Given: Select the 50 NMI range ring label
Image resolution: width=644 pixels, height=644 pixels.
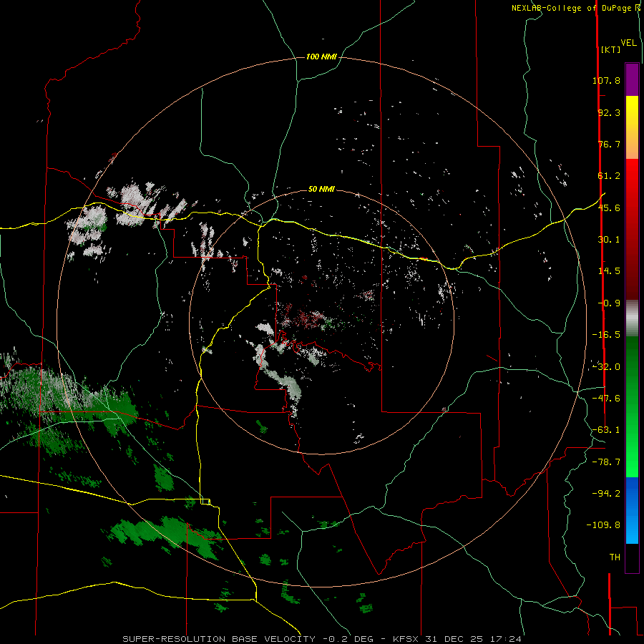Looking at the screenshot, I should [321, 189].
